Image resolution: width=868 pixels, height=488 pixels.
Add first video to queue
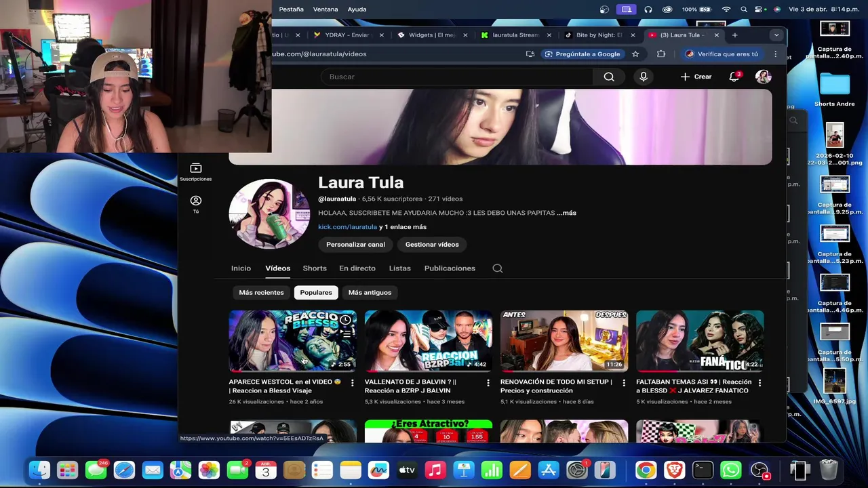point(346,334)
